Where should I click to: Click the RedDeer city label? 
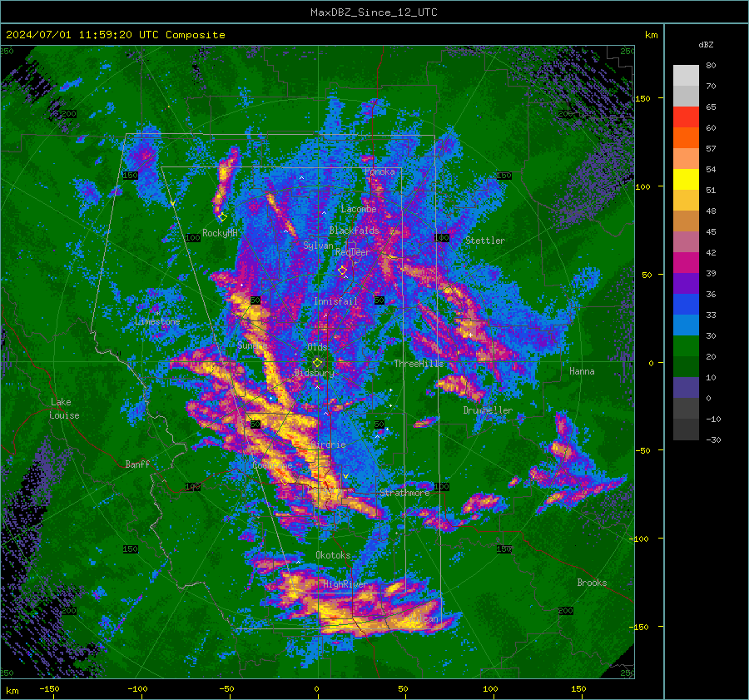coord(353,252)
